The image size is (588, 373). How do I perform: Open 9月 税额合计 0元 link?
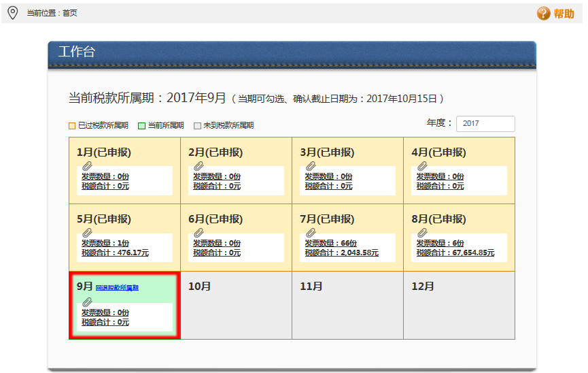click(x=105, y=322)
